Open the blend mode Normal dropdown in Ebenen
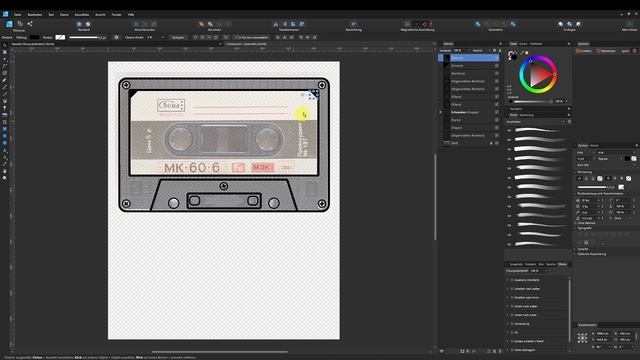 click(480, 51)
